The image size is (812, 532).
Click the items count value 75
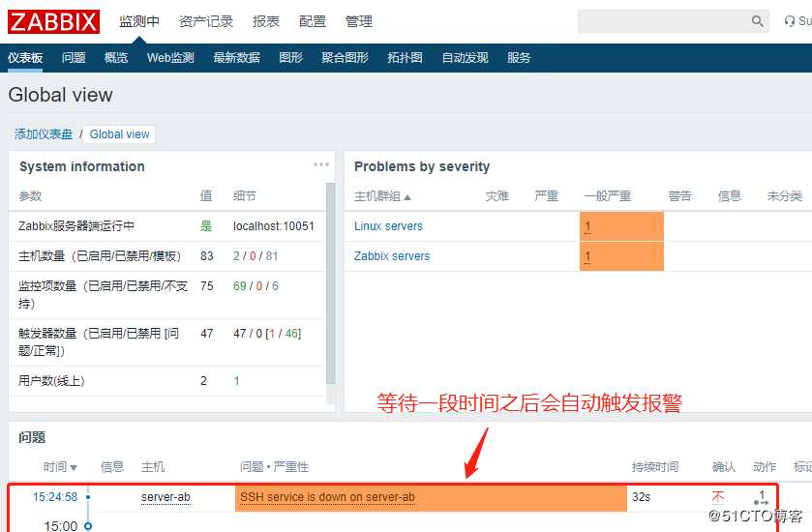(206, 286)
